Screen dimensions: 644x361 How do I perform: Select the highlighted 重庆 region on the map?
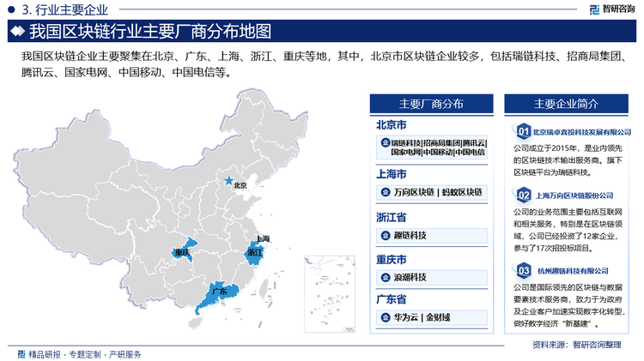(183, 250)
